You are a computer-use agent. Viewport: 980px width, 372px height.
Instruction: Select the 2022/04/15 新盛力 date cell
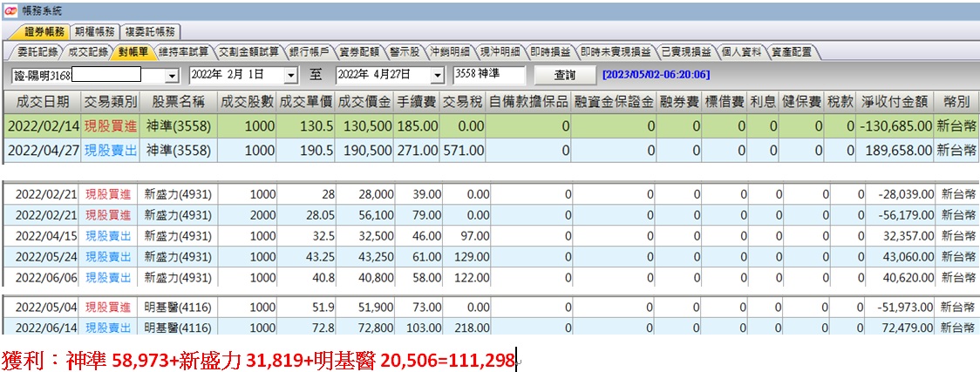(43, 237)
